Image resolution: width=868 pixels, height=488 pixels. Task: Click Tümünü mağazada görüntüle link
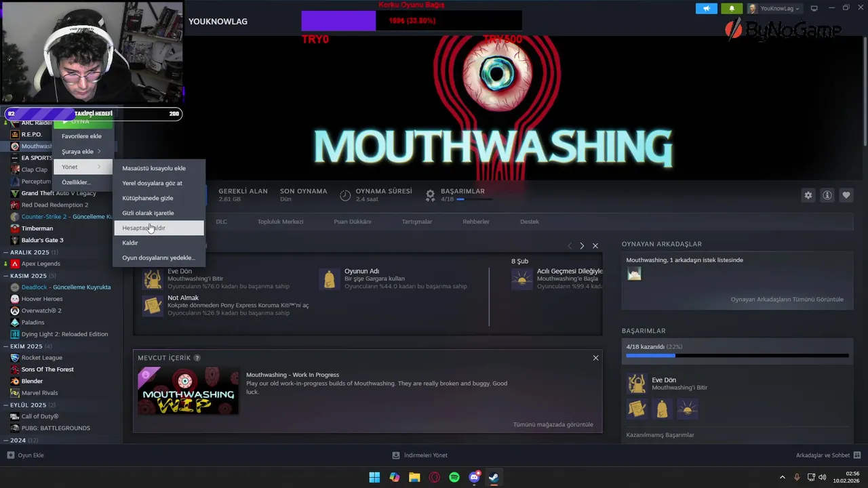pos(553,424)
